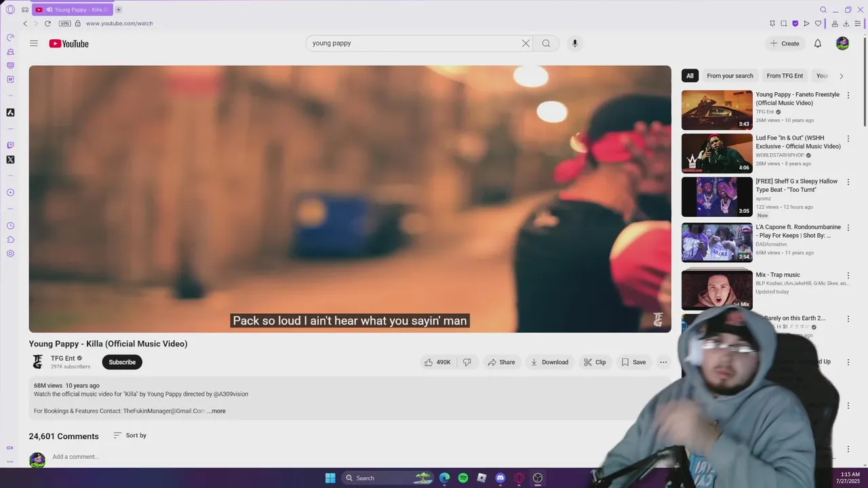Go to YouTube home via logo
868x488 pixels.
click(68, 43)
